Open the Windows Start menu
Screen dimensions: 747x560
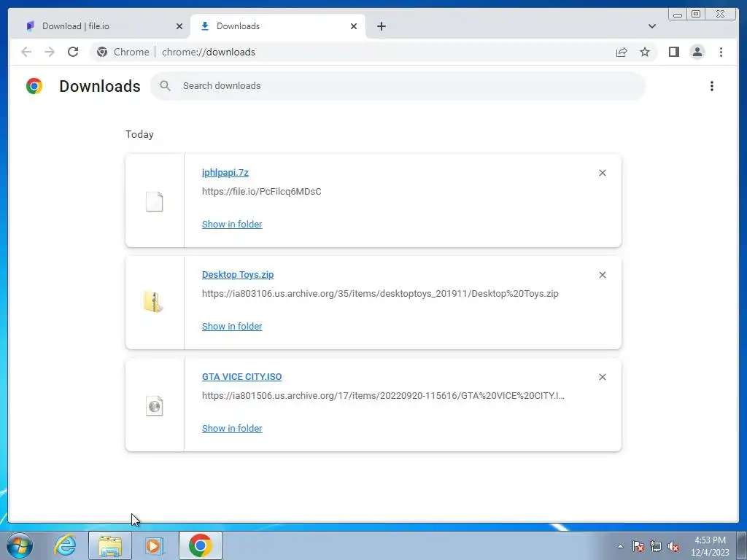[x=20, y=545]
